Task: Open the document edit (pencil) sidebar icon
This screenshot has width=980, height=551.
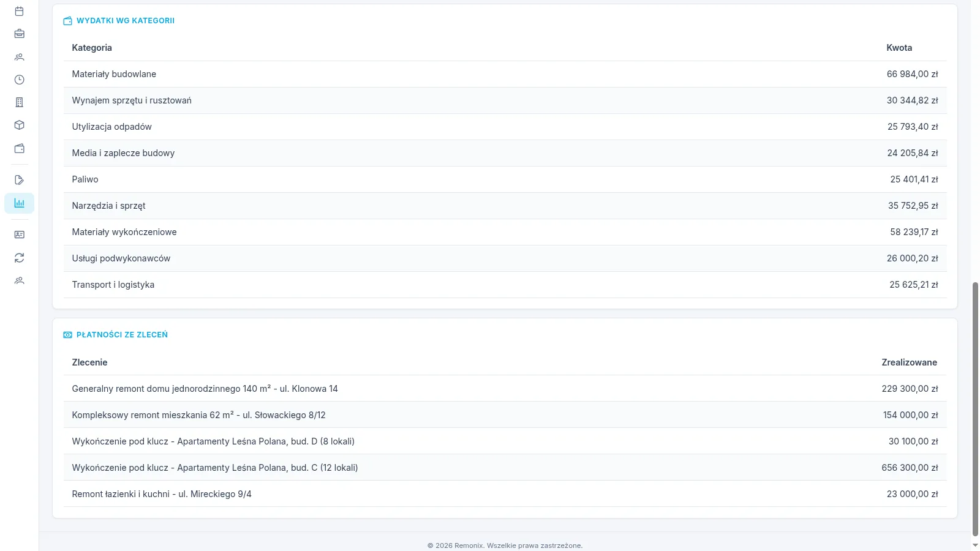Action: click(19, 180)
